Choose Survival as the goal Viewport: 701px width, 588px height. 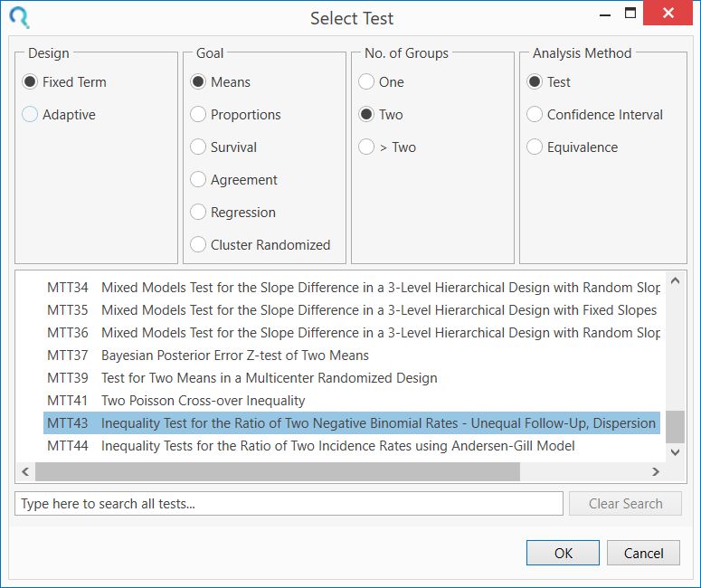click(223, 147)
